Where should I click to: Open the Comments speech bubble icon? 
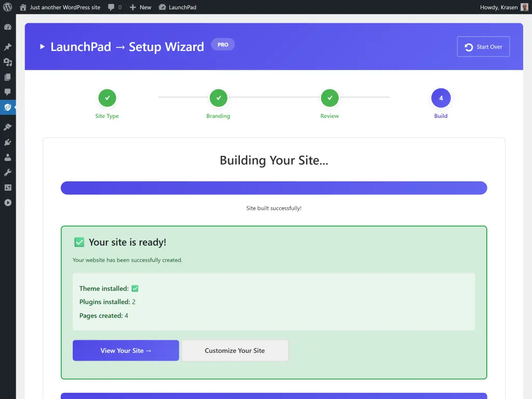tap(8, 92)
